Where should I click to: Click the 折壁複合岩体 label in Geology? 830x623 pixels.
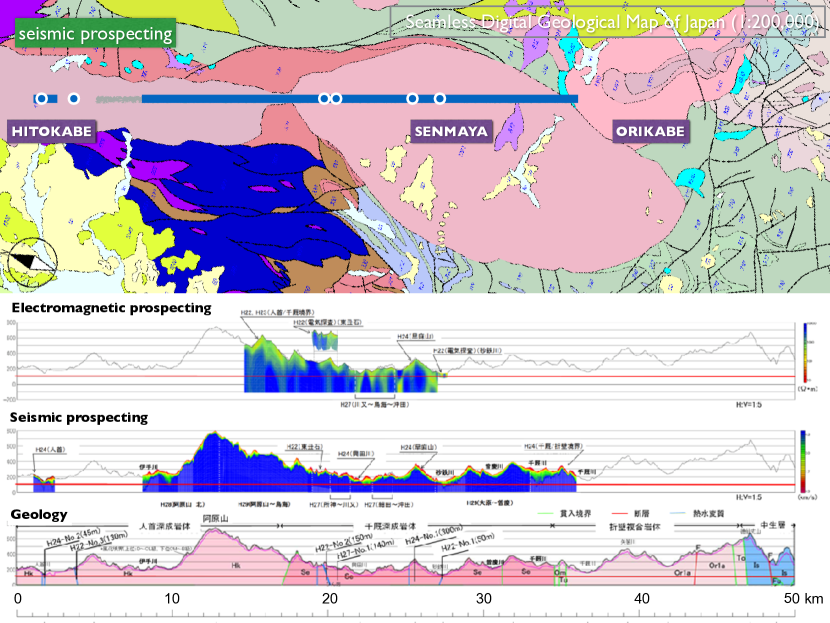click(635, 527)
